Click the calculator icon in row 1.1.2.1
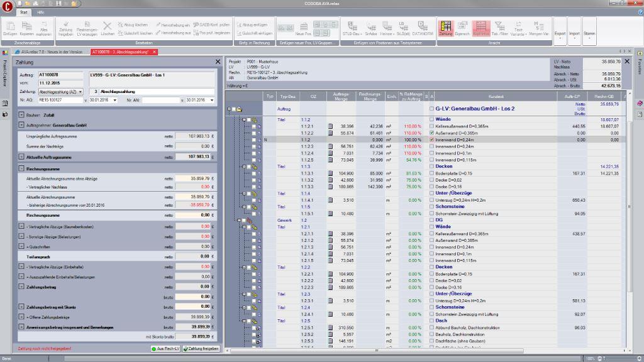 click(330, 126)
